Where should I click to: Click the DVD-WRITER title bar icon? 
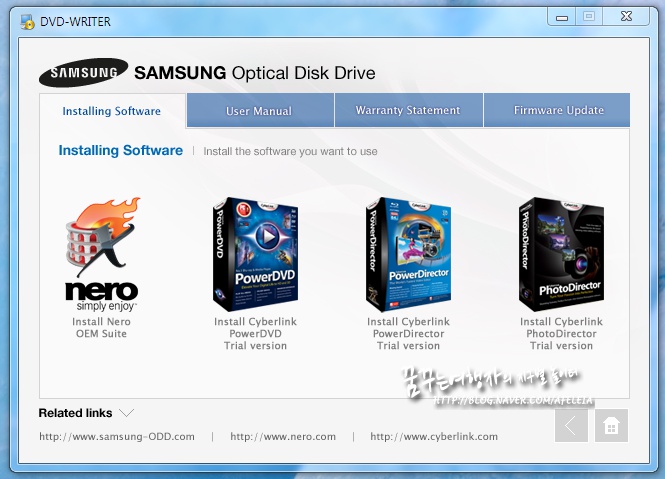click(x=28, y=22)
